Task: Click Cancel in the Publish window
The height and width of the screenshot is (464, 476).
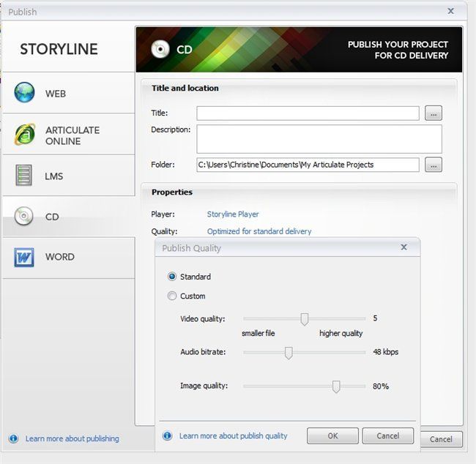Action: (x=442, y=439)
